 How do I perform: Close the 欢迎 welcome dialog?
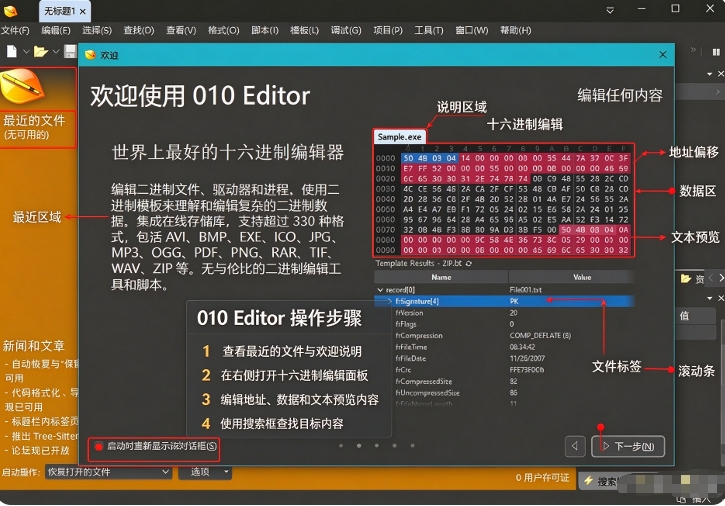point(663,55)
